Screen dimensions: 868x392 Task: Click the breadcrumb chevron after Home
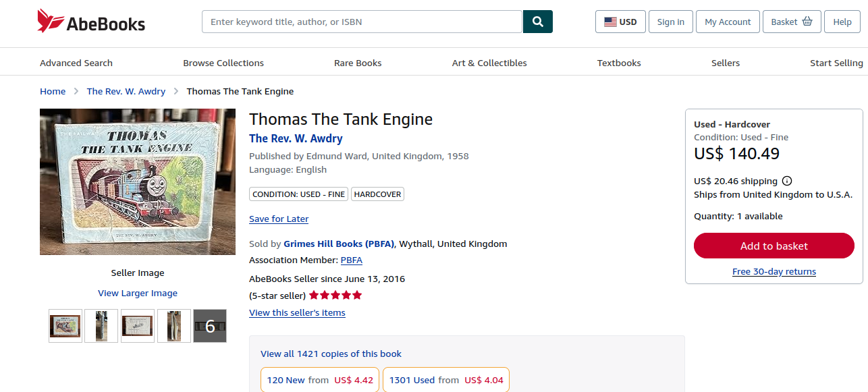[x=76, y=91]
